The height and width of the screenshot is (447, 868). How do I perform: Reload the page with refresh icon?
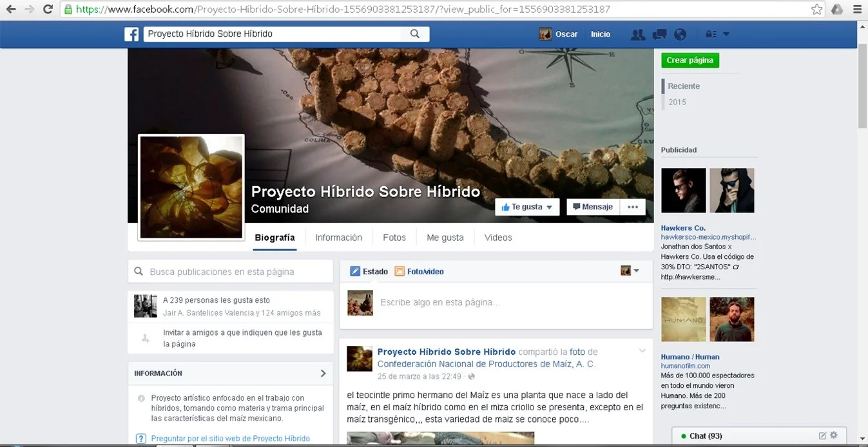pyautogui.click(x=48, y=9)
